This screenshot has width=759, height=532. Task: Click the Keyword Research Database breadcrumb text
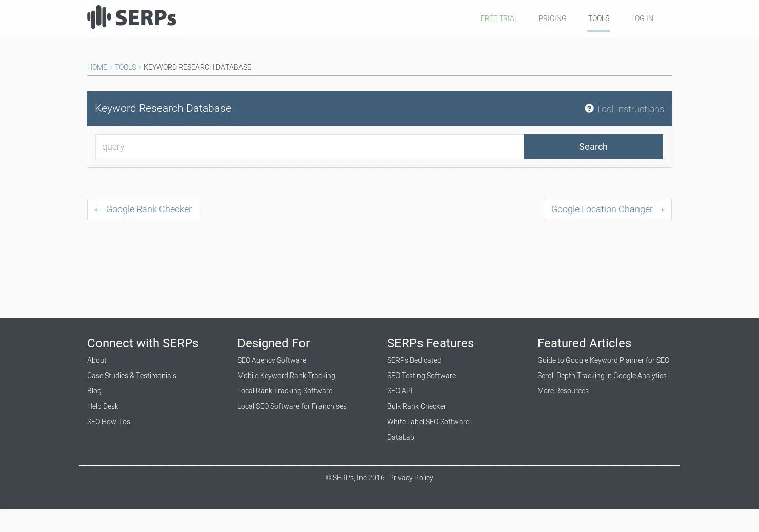click(x=197, y=67)
